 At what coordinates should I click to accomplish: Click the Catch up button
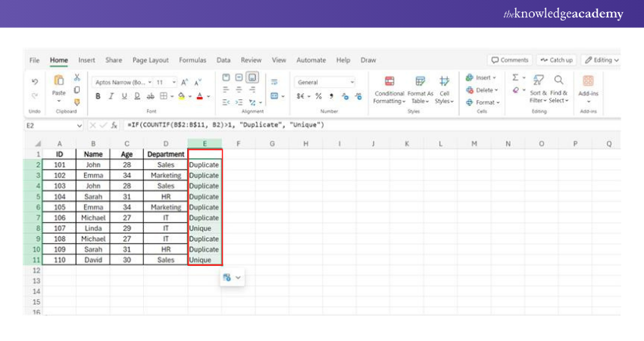click(556, 60)
